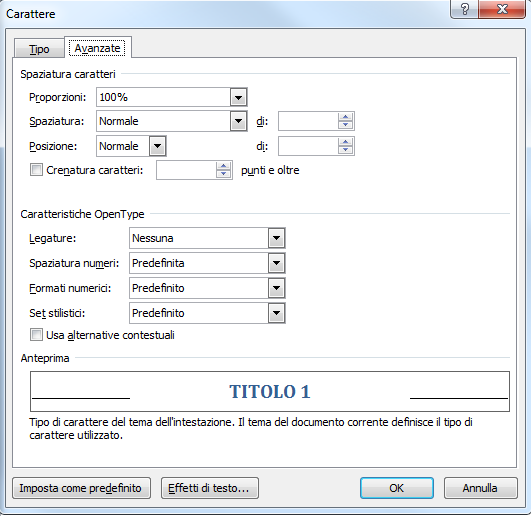Click the help question mark icon
This screenshot has height=516, width=531.
(465, 9)
